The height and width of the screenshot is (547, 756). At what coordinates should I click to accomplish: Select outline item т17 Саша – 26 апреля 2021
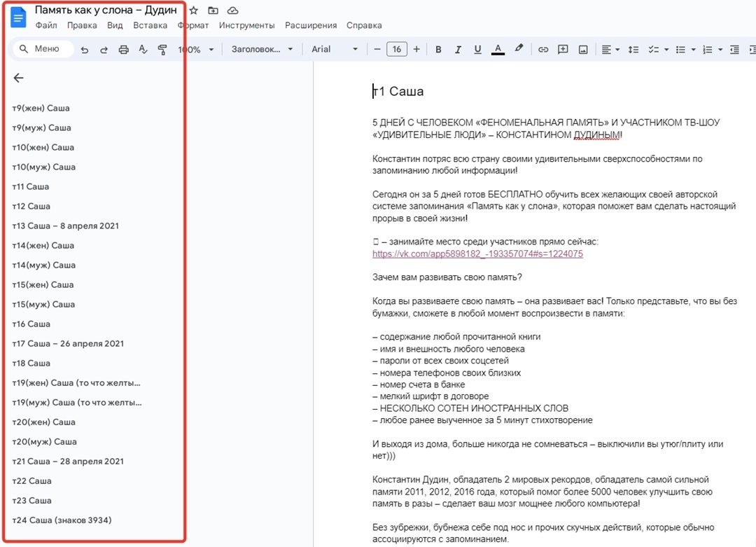pyautogui.click(x=68, y=344)
